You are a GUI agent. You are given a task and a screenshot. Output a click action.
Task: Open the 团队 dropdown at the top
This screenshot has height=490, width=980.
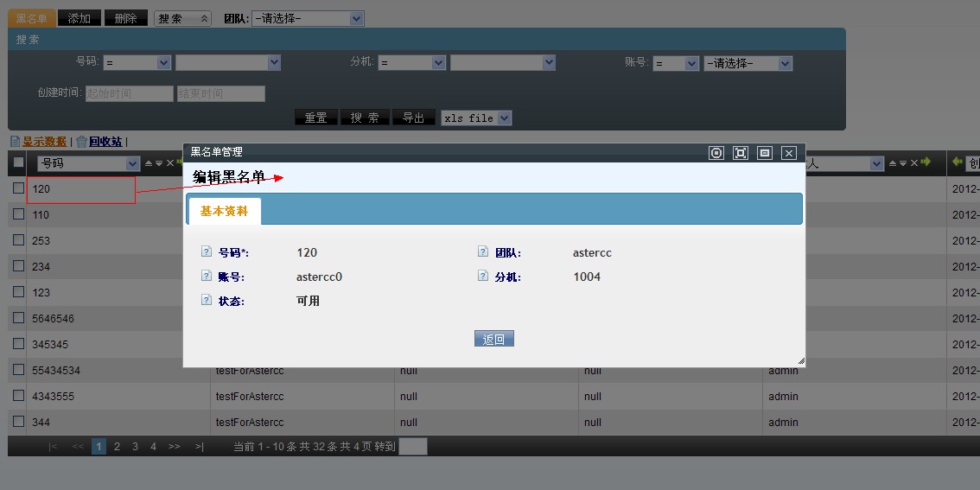[x=308, y=18]
